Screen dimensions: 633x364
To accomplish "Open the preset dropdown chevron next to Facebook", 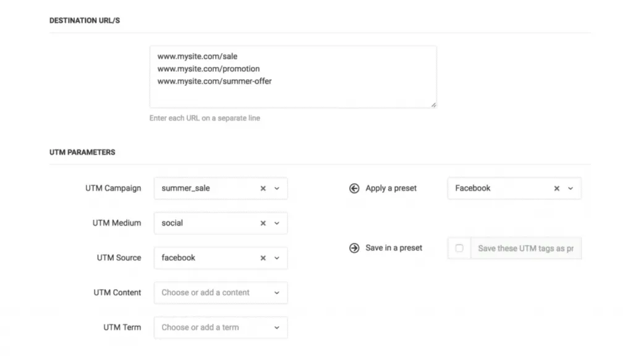I will 571,188.
